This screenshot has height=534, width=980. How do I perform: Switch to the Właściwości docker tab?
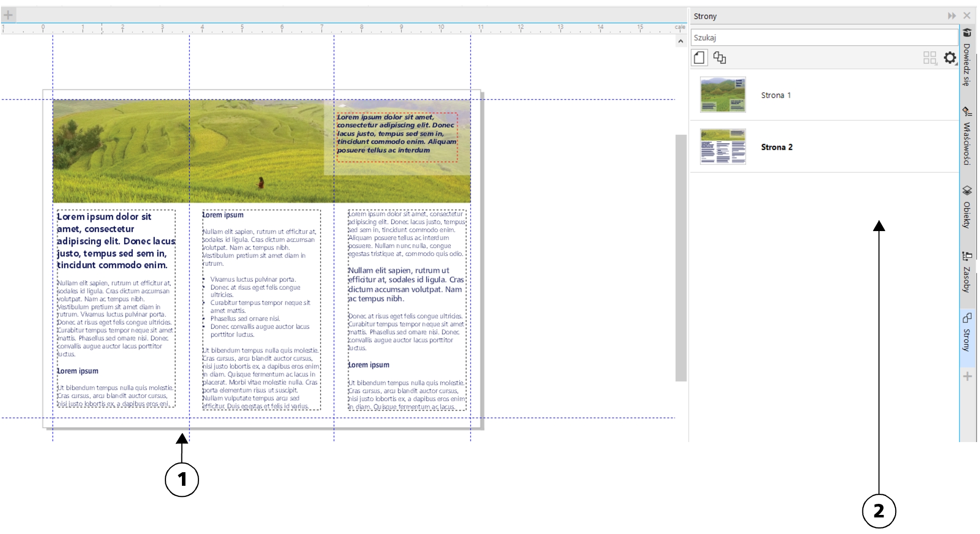click(x=967, y=137)
